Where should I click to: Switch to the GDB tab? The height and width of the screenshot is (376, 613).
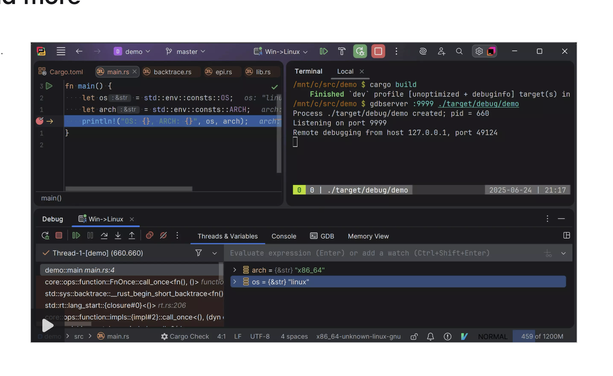click(x=322, y=236)
